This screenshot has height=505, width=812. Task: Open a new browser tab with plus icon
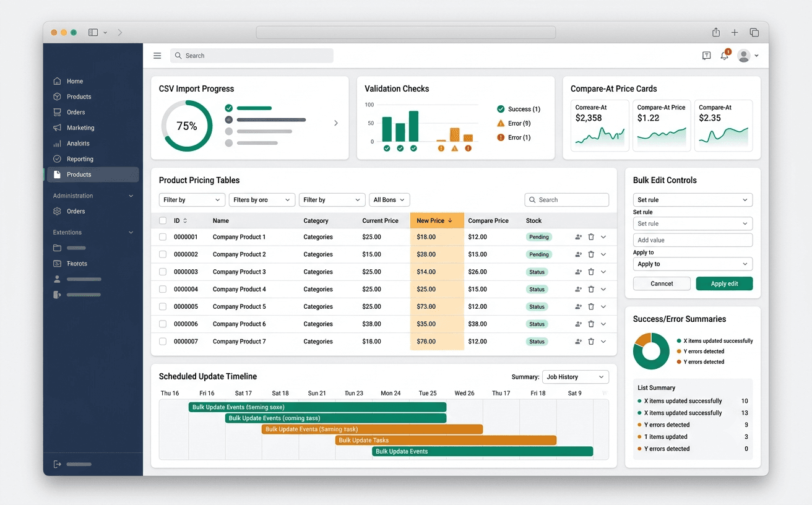[735, 32]
